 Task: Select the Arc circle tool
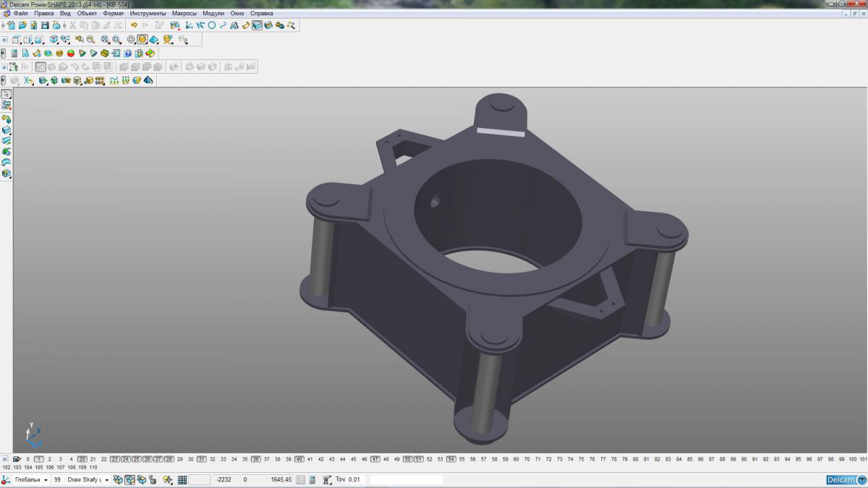coord(212,25)
